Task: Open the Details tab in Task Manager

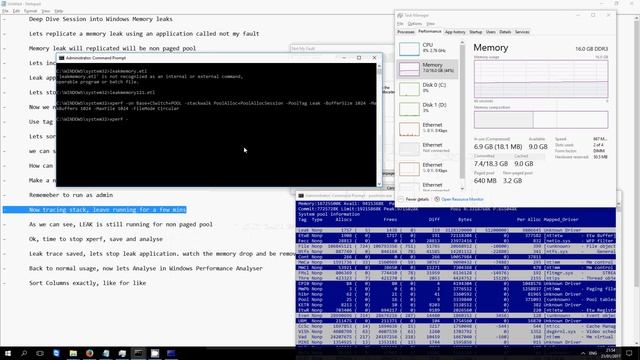Action: (x=505, y=32)
